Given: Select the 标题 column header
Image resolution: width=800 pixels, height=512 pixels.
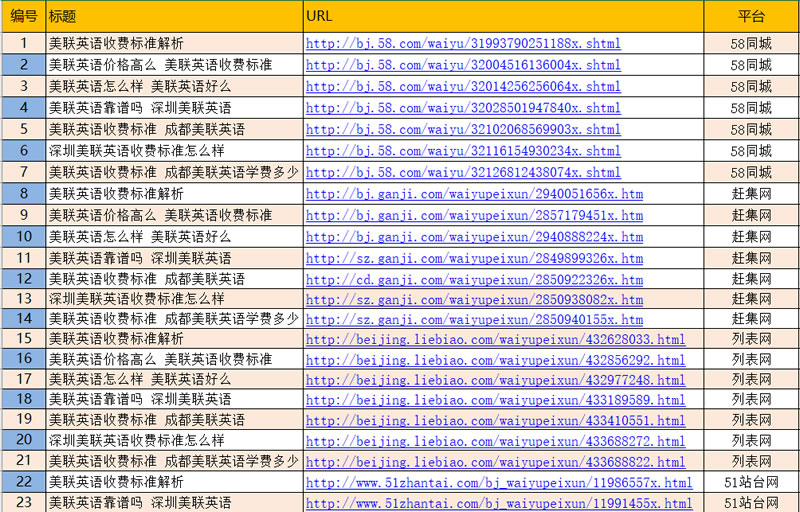Looking at the screenshot, I should [x=174, y=16].
